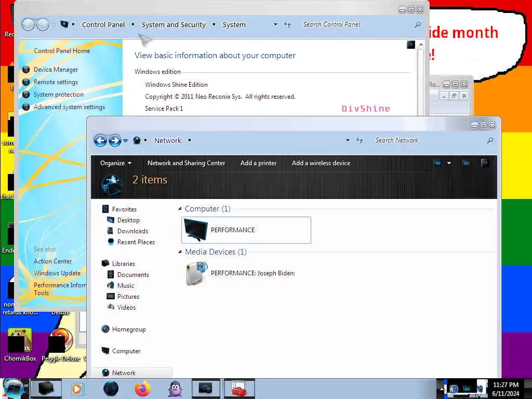Click the shield icon beside Remote settings
The width and height of the screenshot is (532, 399).
[26, 82]
